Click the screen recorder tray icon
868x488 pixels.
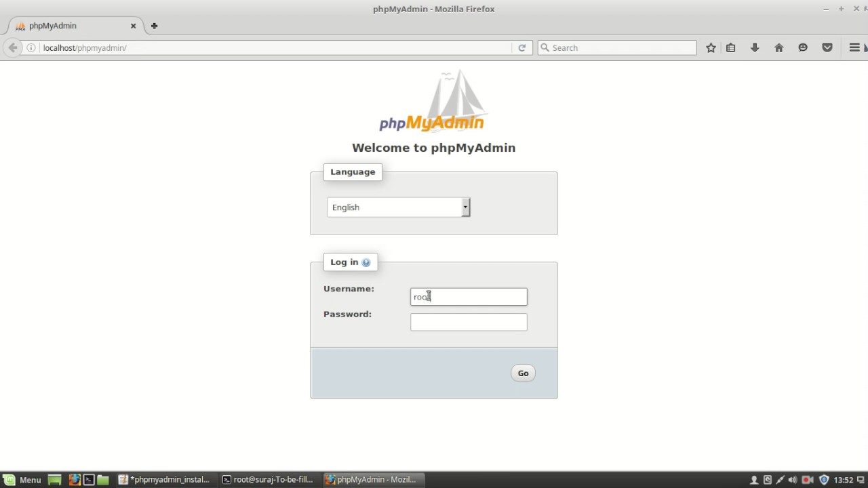[x=808, y=480]
